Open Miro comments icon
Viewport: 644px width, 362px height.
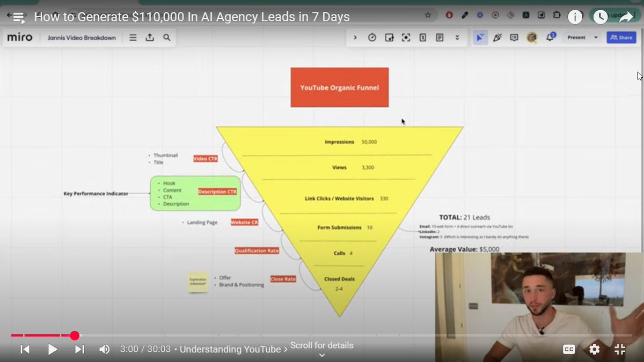514,38
